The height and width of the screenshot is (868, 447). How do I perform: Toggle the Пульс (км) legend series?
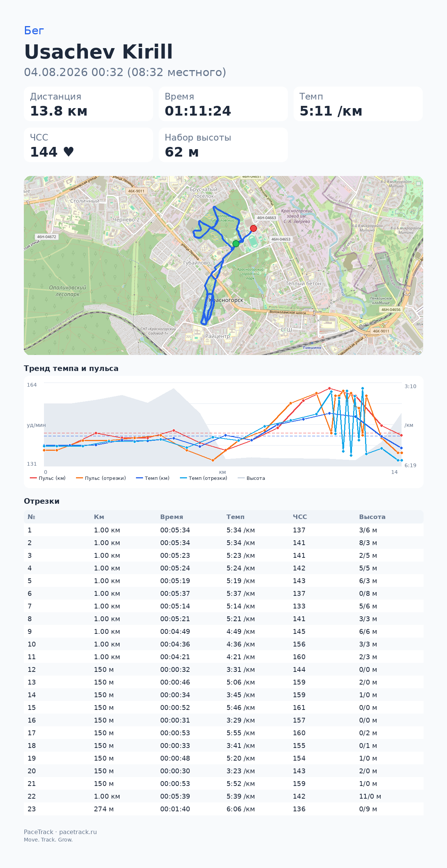[48, 478]
